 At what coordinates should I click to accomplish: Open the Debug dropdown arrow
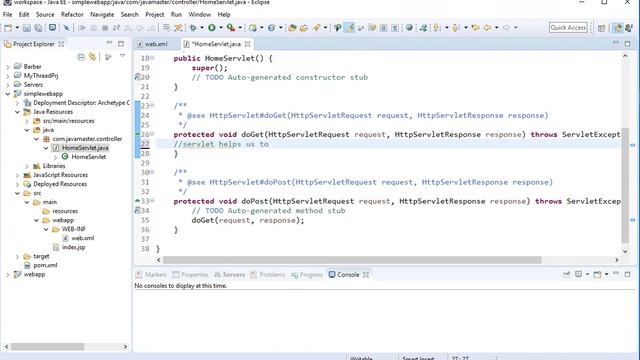[x=202, y=28]
